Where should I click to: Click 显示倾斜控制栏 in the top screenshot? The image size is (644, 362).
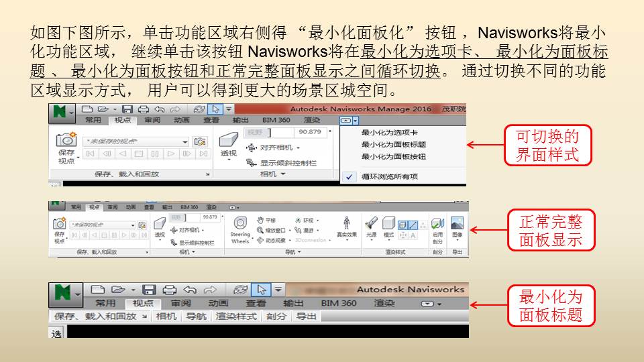281,163
